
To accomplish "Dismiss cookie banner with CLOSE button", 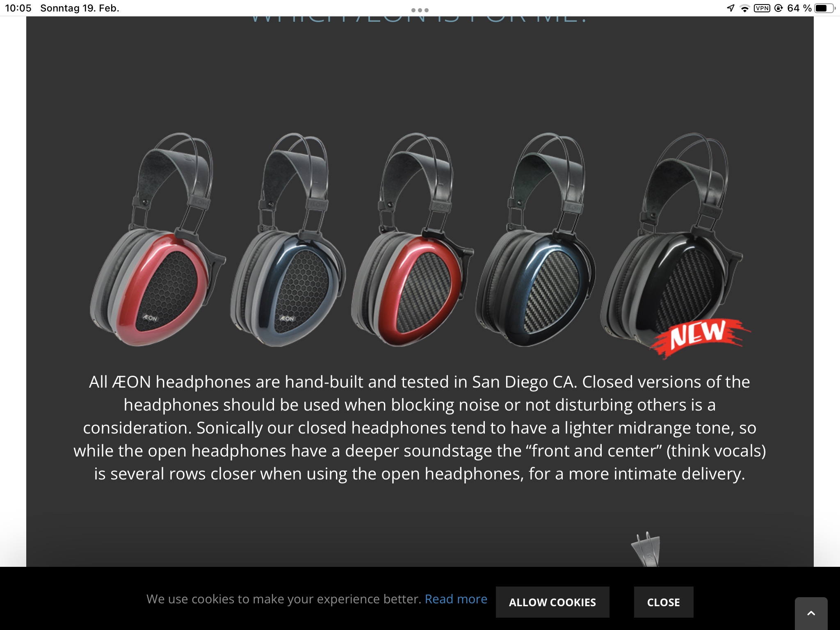I will (663, 602).
